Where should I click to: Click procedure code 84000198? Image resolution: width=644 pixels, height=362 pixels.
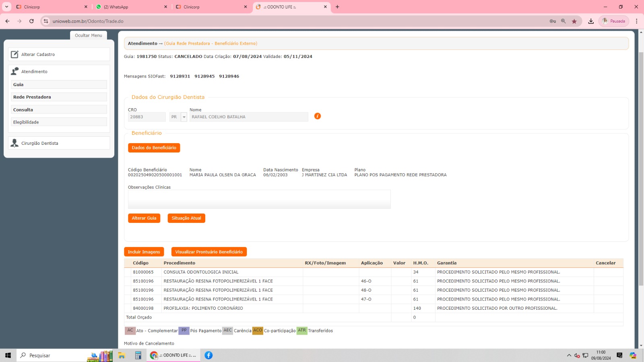click(x=143, y=309)
